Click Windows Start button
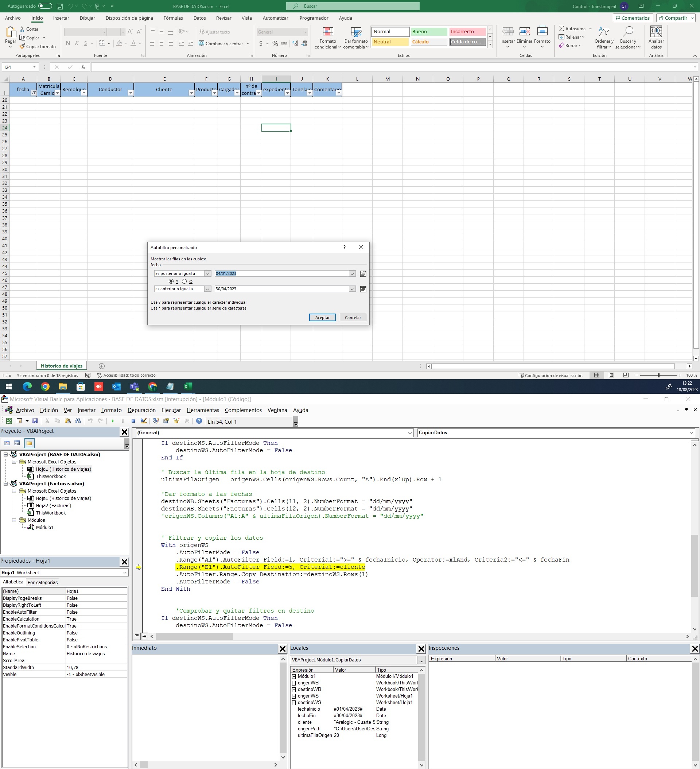Viewport: 700px width, 769px height. (9, 387)
